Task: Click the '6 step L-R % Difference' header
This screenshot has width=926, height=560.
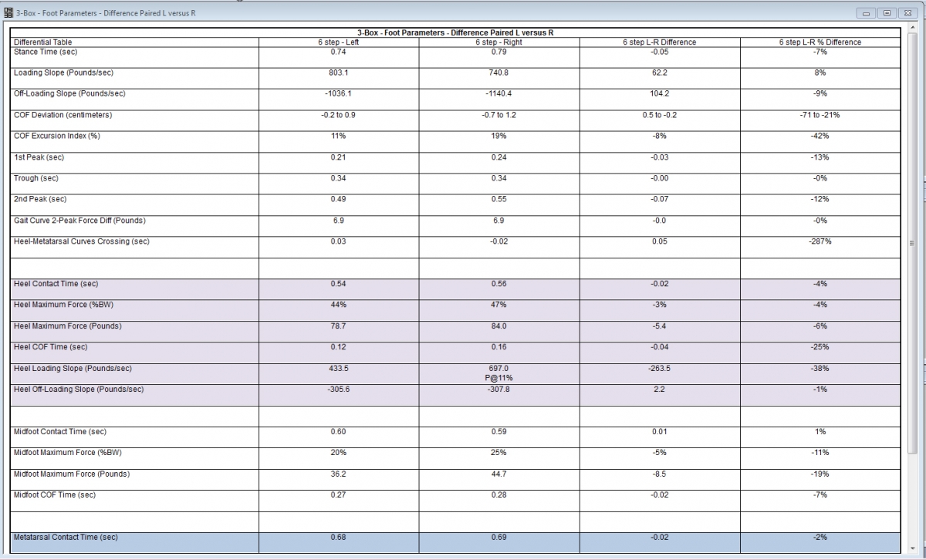Action: pos(820,42)
